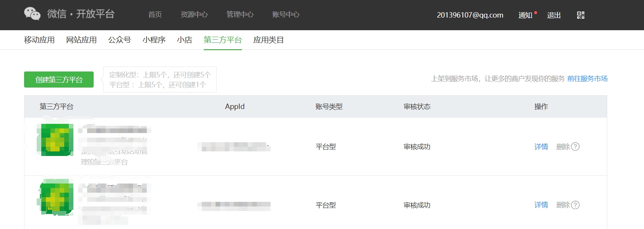
Task: Open second platform's pixelated thumbnail
Action: [55, 197]
